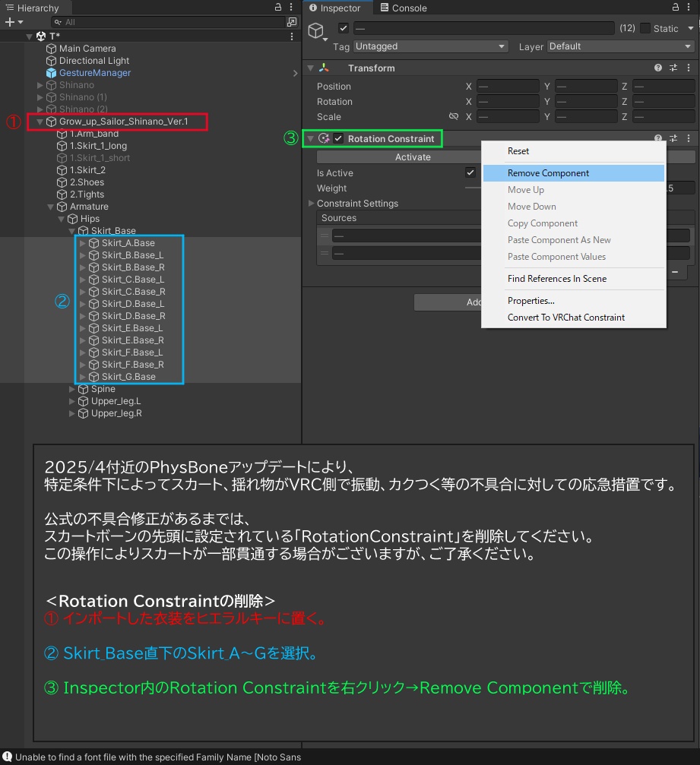Open the Layer dropdown showing Default
This screenshot has height=765, width=700.
tap(620, 46)
